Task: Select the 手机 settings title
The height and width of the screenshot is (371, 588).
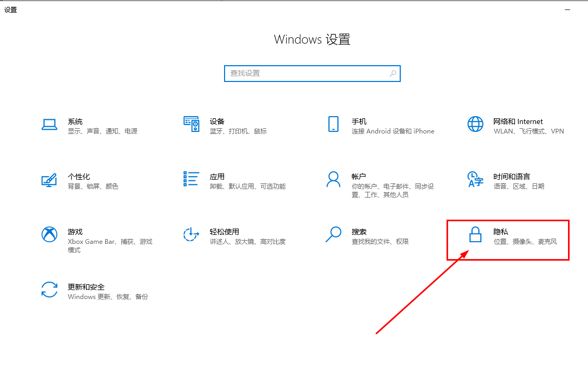Action: 359,121
